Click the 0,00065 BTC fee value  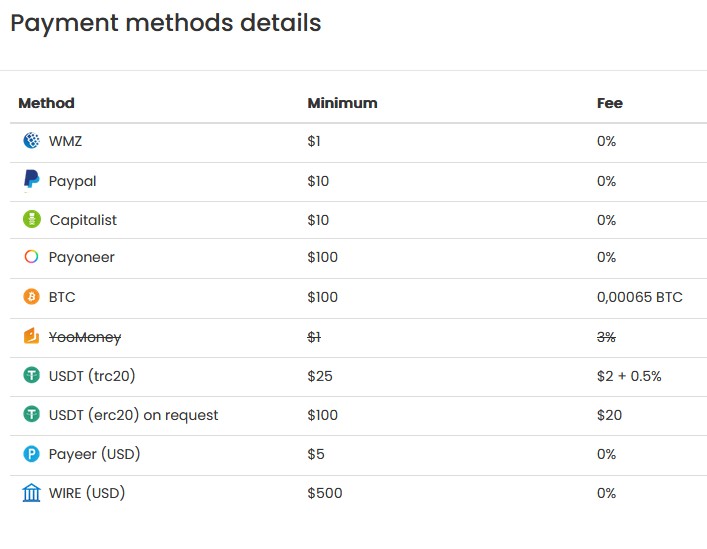click(640, 297)
